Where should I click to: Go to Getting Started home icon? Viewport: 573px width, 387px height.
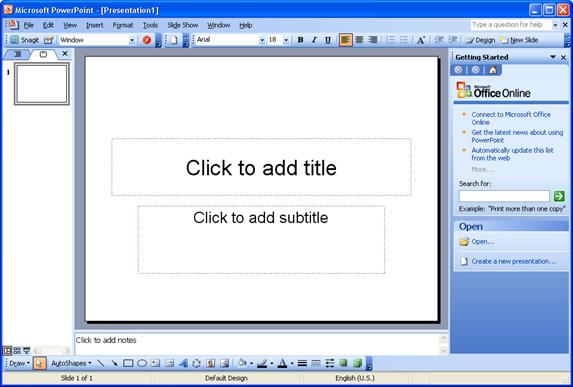click(493, 70)
